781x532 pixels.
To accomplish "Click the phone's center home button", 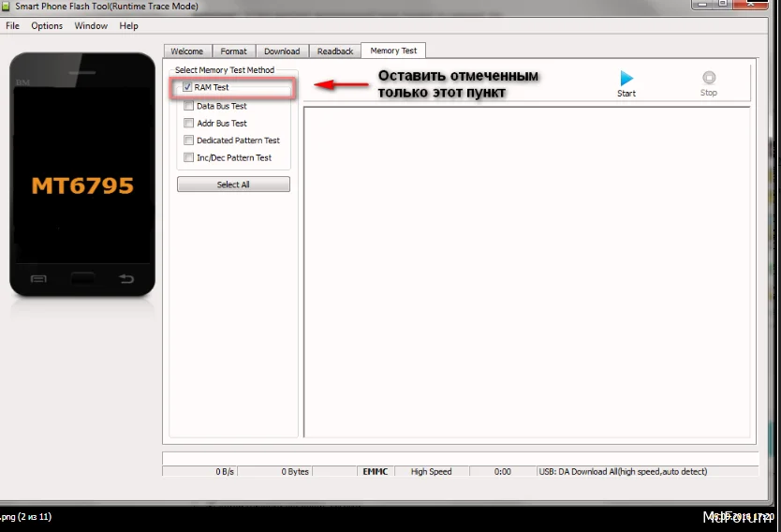I will (x=82, y=278).
